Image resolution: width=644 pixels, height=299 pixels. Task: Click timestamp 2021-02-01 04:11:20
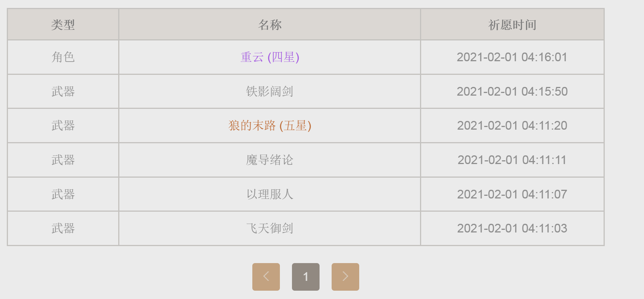coord(512,125)
